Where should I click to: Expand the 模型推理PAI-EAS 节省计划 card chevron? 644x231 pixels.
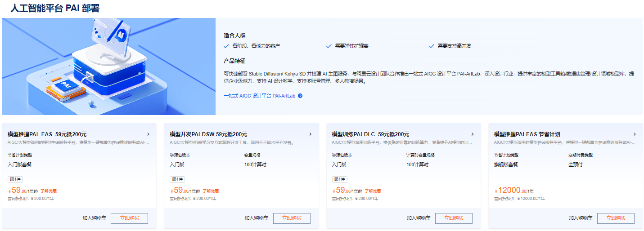635,134
